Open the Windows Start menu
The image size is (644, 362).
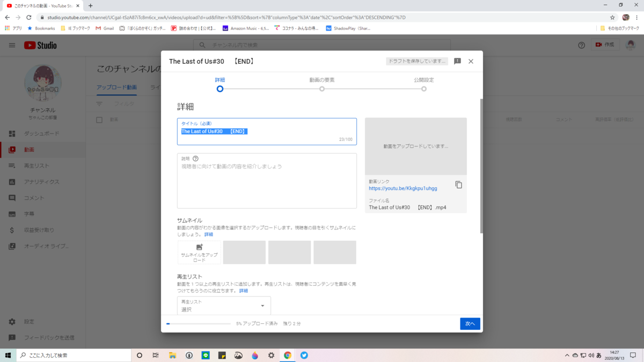point(8,355)
